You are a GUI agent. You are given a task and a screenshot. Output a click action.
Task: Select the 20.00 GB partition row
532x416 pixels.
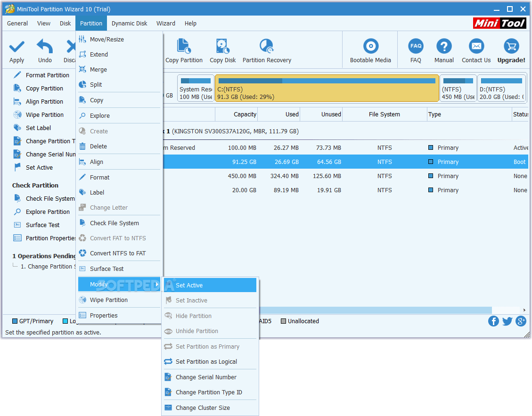345,190
